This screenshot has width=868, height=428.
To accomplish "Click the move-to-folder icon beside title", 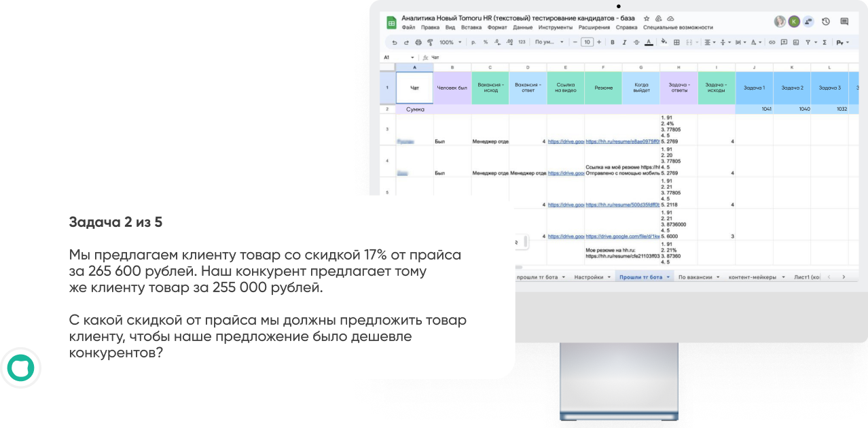I will click(x=659, y=18).
